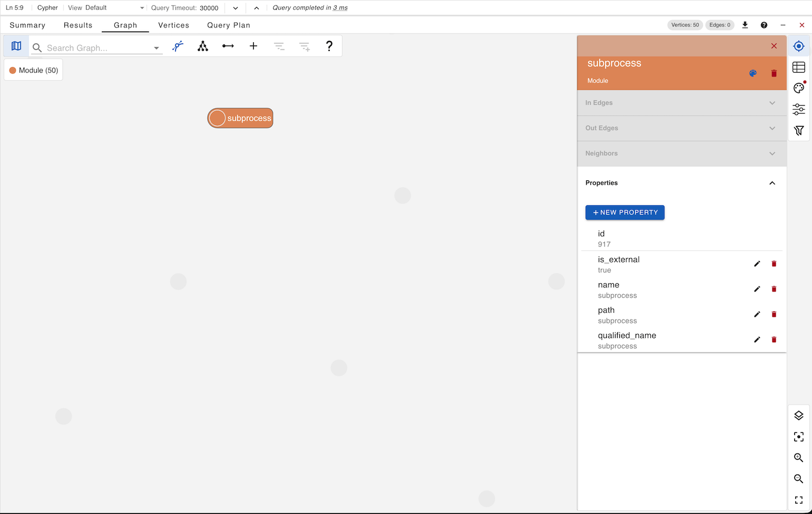Open the Query Plan tab

(228, 25)
